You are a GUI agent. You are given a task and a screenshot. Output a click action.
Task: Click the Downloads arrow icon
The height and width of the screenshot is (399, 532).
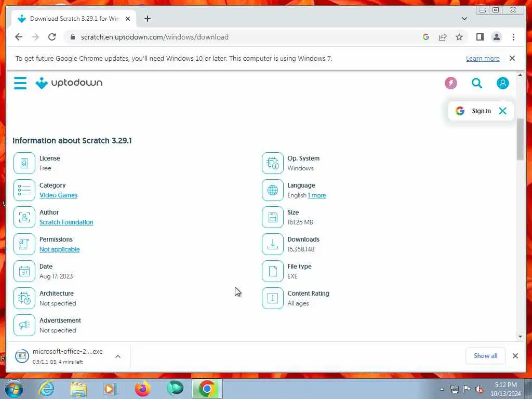tap(272, 244)
